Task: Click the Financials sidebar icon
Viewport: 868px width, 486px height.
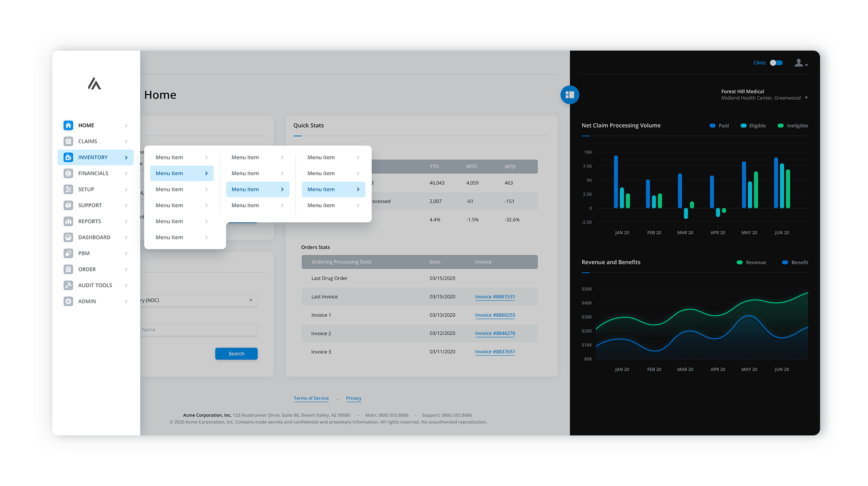Action: (68, 173)
